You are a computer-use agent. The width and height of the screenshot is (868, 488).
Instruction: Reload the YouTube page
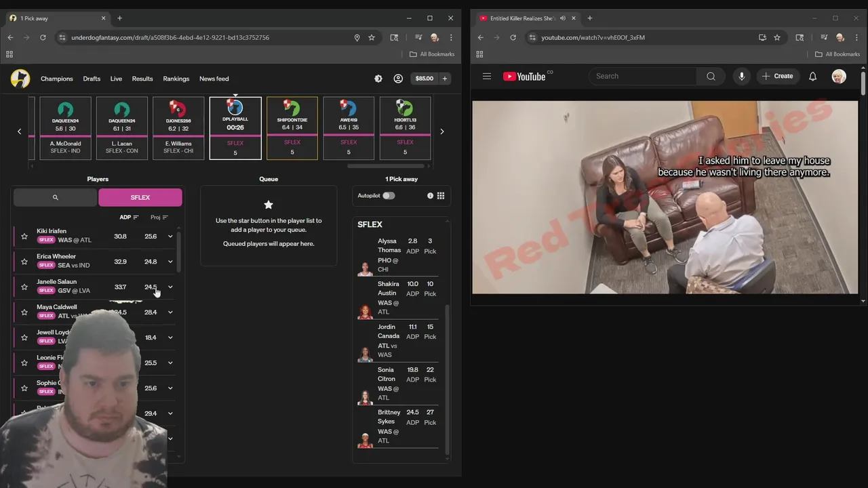click(x=513, y=37)
